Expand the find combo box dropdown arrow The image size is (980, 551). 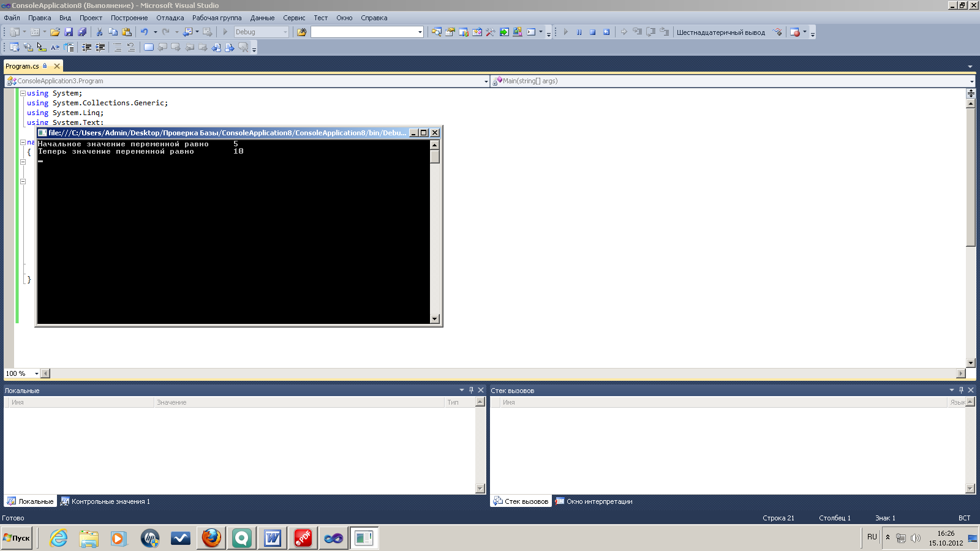pos(420,32)
